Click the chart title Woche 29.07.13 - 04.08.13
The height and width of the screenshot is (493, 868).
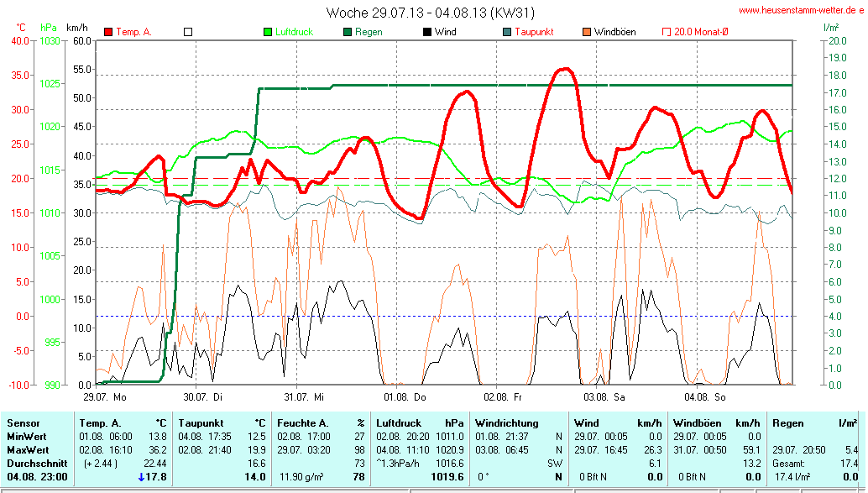(430, 13)
